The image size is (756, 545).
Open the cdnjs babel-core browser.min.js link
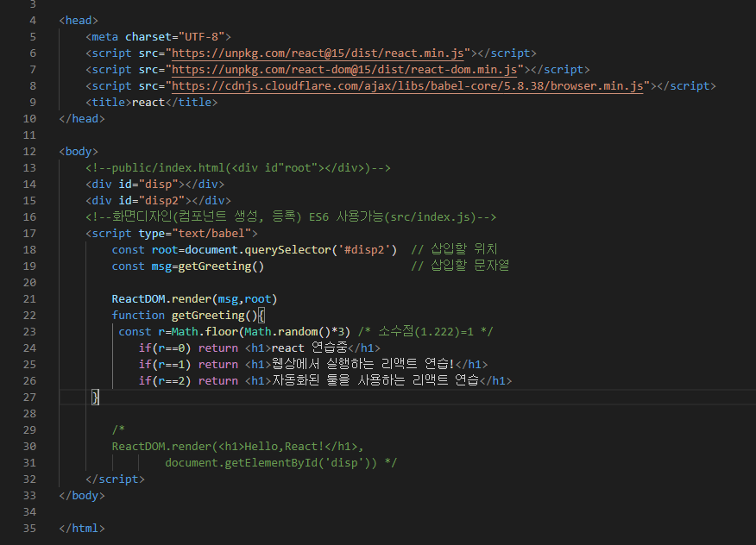[x=407, y=85]
